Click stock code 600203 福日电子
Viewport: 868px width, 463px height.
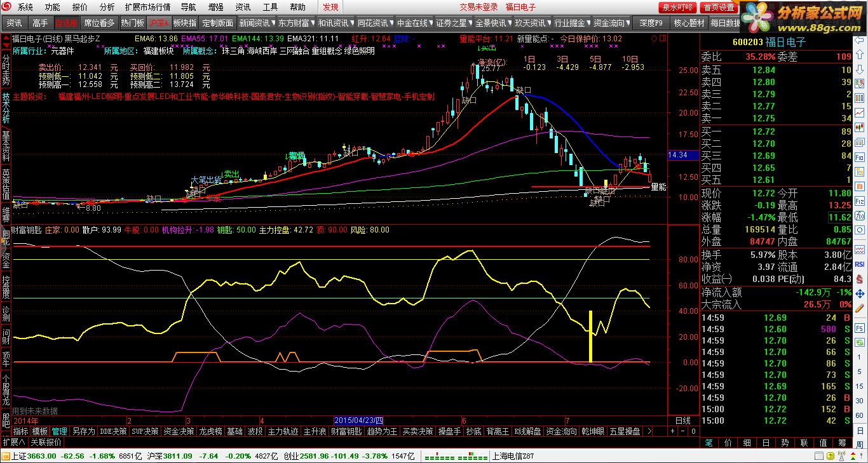point(769,42)
